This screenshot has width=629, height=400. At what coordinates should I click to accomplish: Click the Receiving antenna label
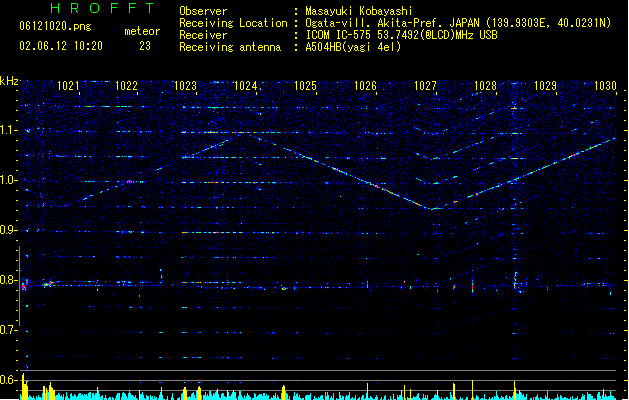pos(230,47)
